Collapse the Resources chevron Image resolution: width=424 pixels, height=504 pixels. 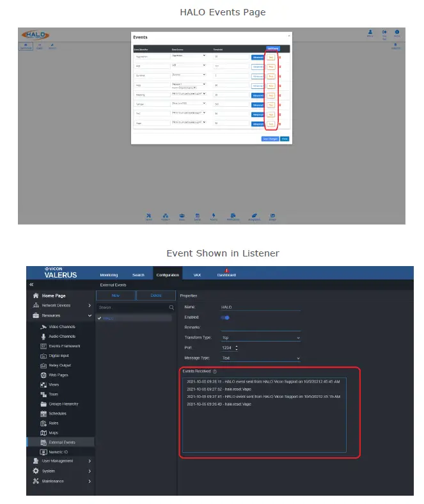tap(90, 316)
